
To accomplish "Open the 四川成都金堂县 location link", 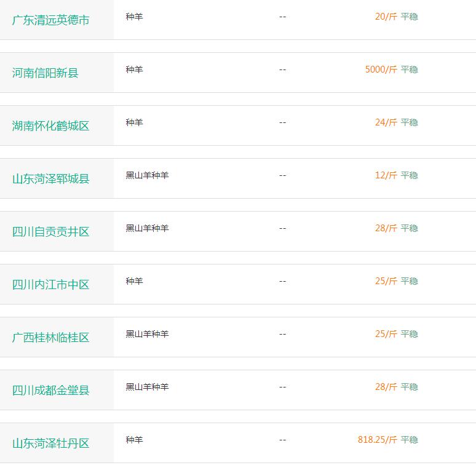I will pyautogui.click(x=50, y=391).
